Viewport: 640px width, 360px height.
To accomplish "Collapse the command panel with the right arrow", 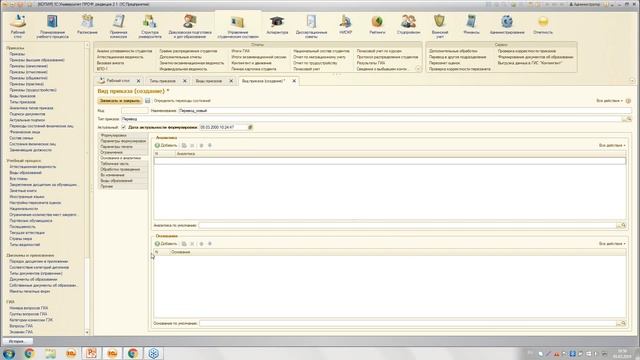I will pyautogui.click(x=632, y=81).
